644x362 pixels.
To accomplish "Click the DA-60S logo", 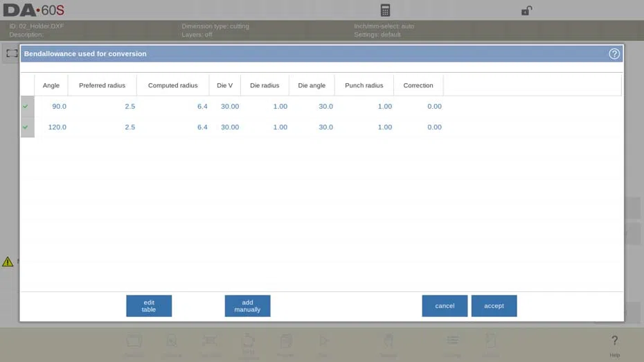I will tap(34, 10).
